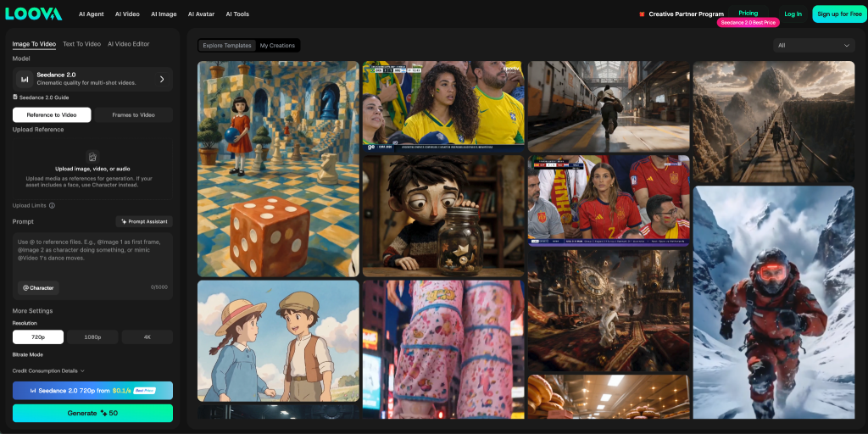This screenshot has height=434, width=868.
Task: Click the Prompt Assistant button
Action: (144, 221)
